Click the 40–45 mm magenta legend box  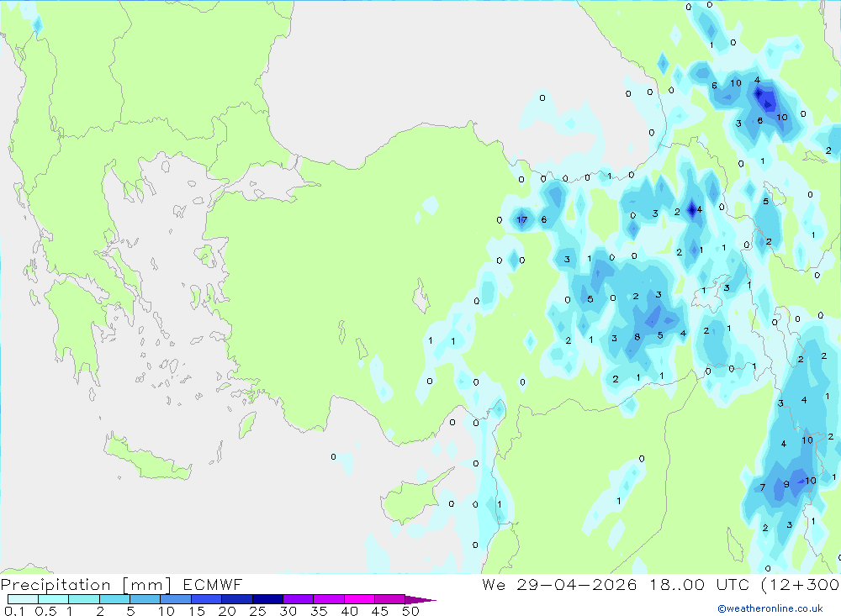click(x=359, y=599)
